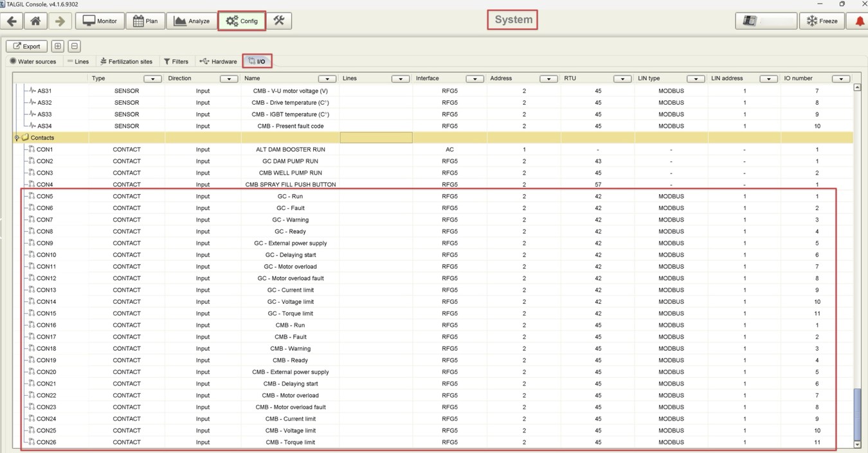
Task: Switch to the Hardware tab
Action: [x=218, y=62]
